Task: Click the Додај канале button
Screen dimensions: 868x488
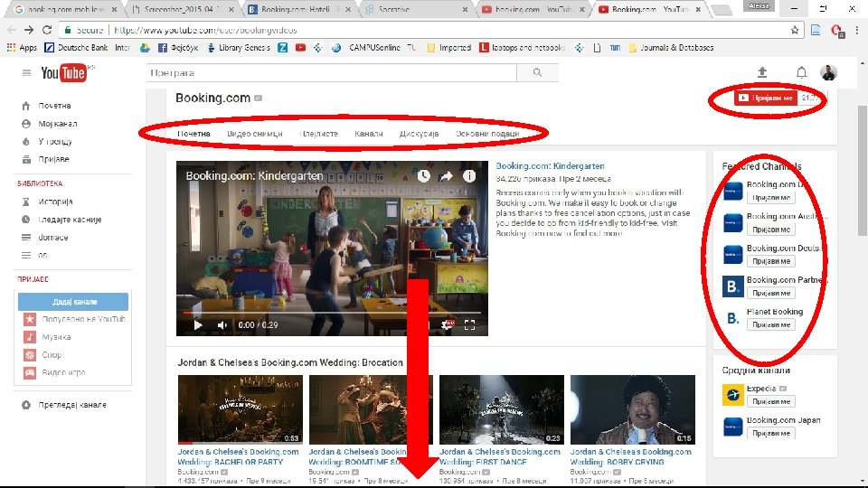Action: [73, 302]
